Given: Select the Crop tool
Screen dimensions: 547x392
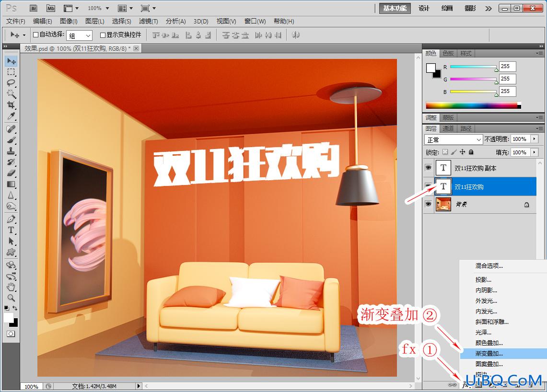Looking at the screenshot, I should [11, 104].
